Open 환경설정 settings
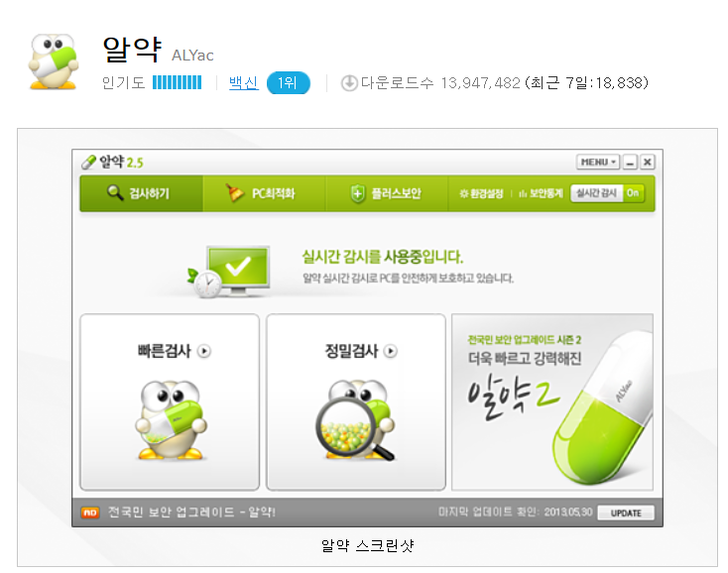Screen dimensions: 728x573 481,193
